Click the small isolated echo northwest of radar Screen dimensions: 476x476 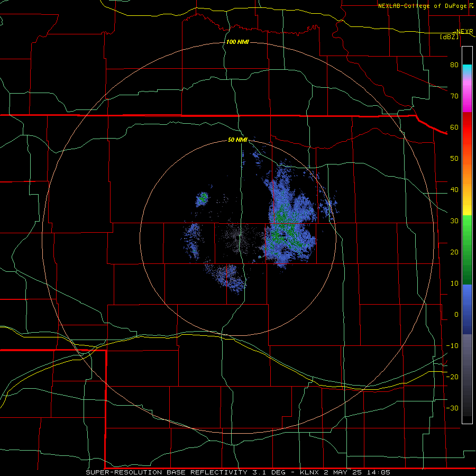click(202, 199)
